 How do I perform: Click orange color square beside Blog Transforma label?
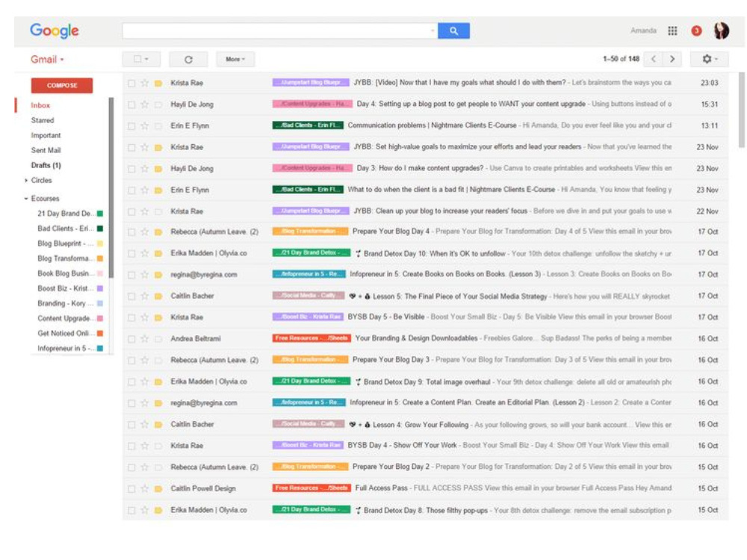click(x=99, y=258)
